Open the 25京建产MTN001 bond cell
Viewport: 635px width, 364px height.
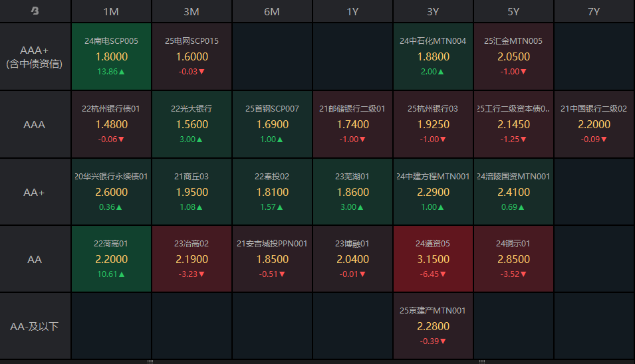pos(433,326)
